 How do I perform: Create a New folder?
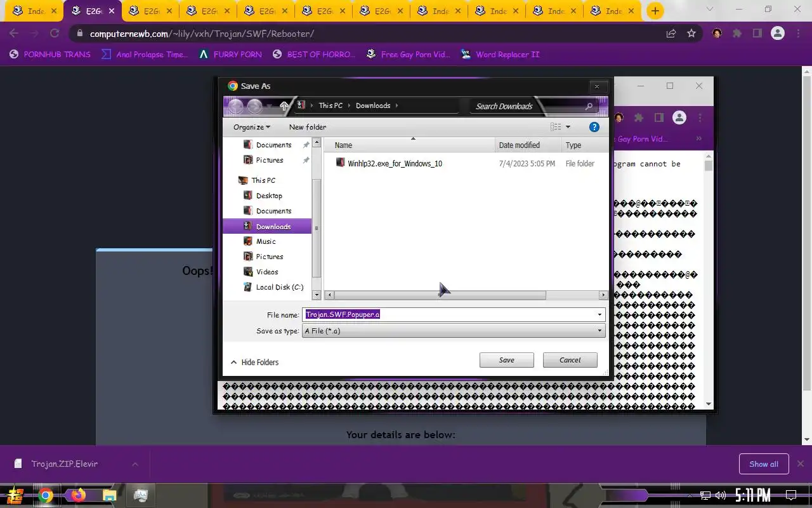(308, 127)
